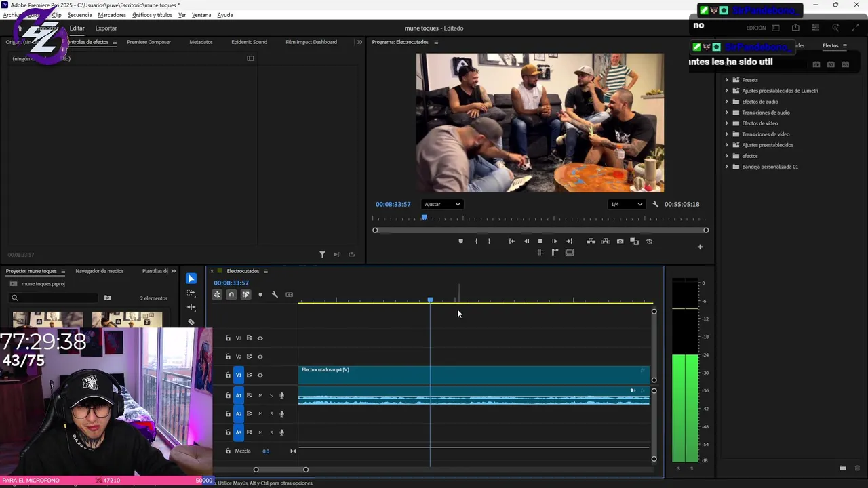Screen dimensions: 868x488
Task: Click the Extract button
Action: click(606, 241)
